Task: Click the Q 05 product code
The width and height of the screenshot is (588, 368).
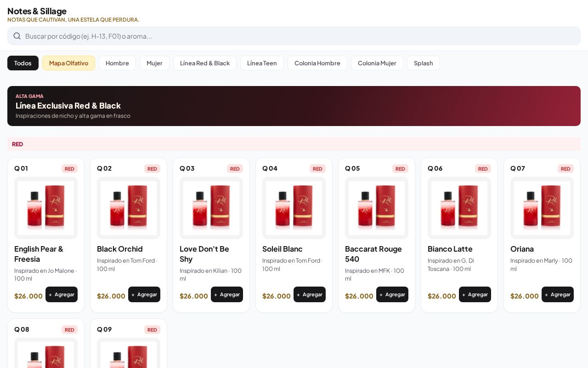Action: point(352,168)
